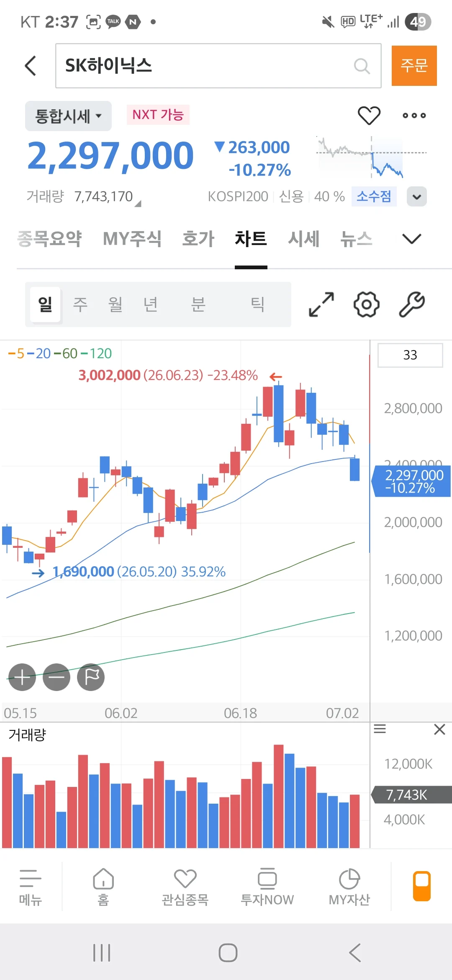
Task: Open the mini intraday price chart
Action: pos(371,157)
